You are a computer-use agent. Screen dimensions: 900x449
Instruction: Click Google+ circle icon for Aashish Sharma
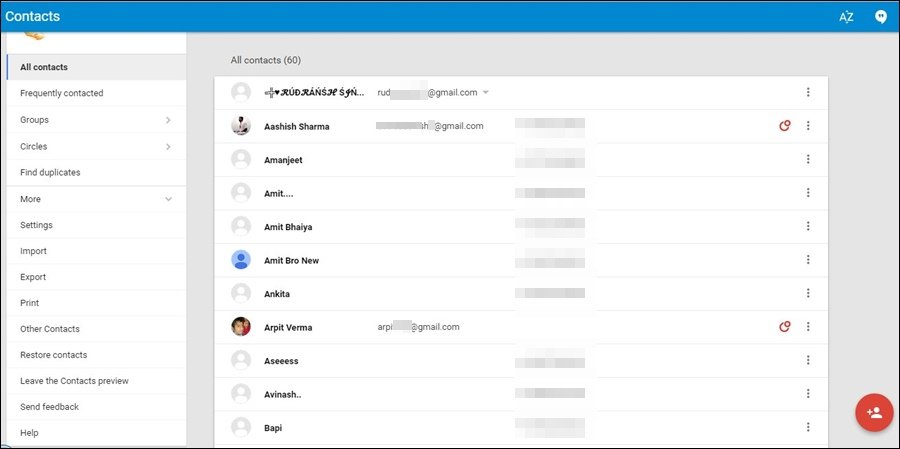tap(785, 125)
